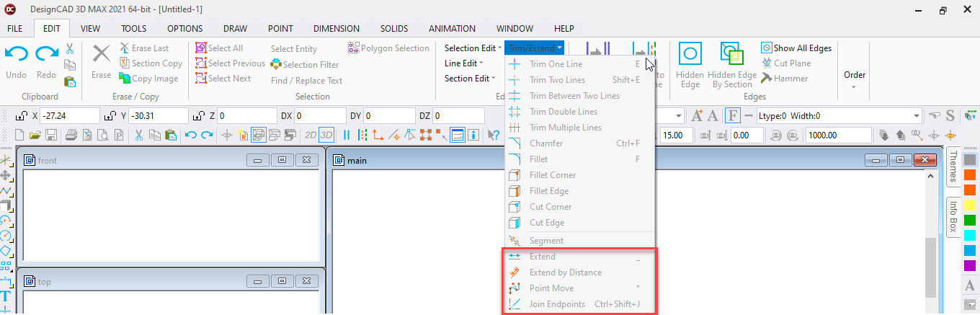This screenshot has height=315, width=980.
Task: Open the SOLIDS ribbon tab
Action: click(x=394, y=29)
